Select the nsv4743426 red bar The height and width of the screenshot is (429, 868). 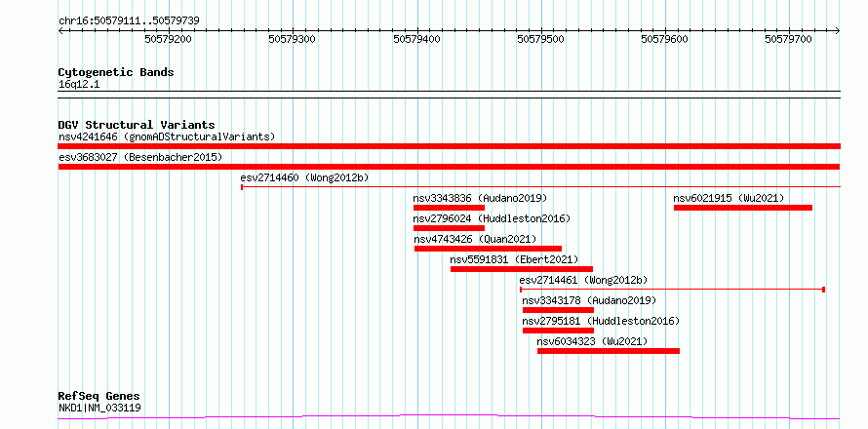[x=489, y=249]
